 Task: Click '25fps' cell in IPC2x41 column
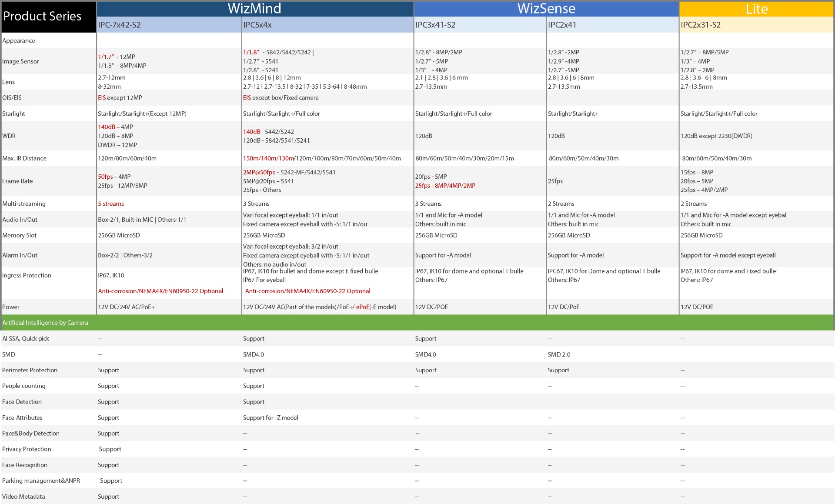555,181
